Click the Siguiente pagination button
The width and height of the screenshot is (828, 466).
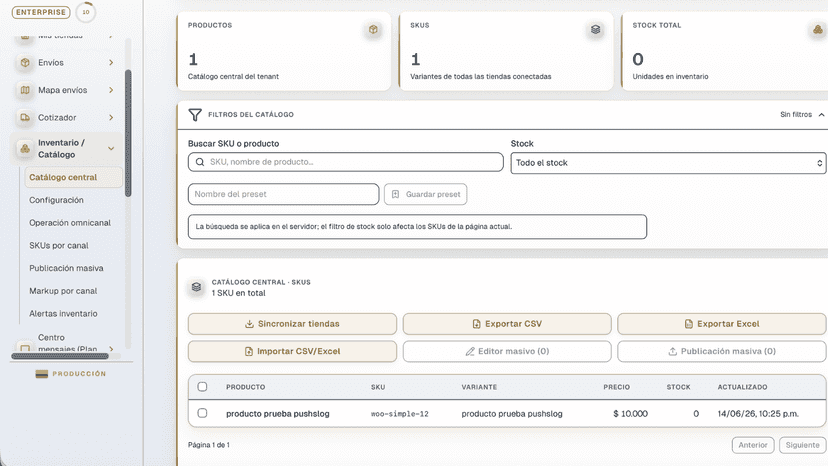(x=802, y=445)
